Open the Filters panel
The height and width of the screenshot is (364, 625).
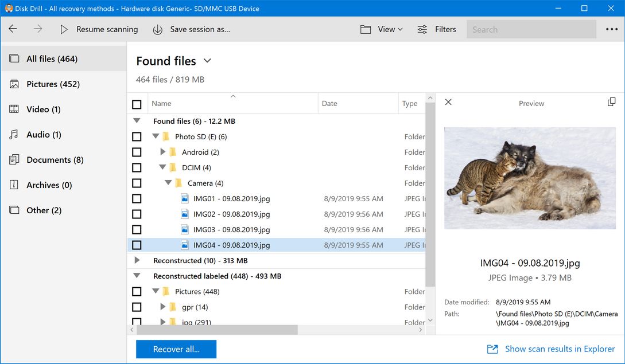point(436,29)
